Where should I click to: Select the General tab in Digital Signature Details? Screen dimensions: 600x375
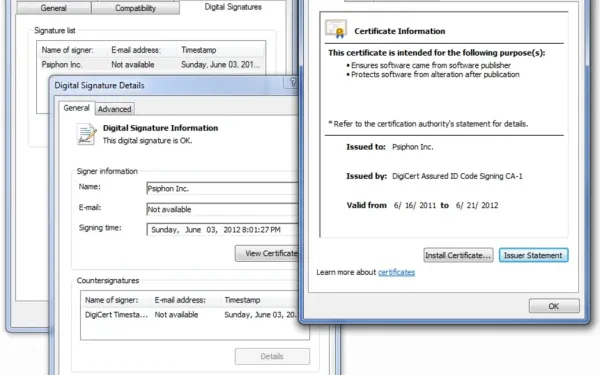(77, 108)
